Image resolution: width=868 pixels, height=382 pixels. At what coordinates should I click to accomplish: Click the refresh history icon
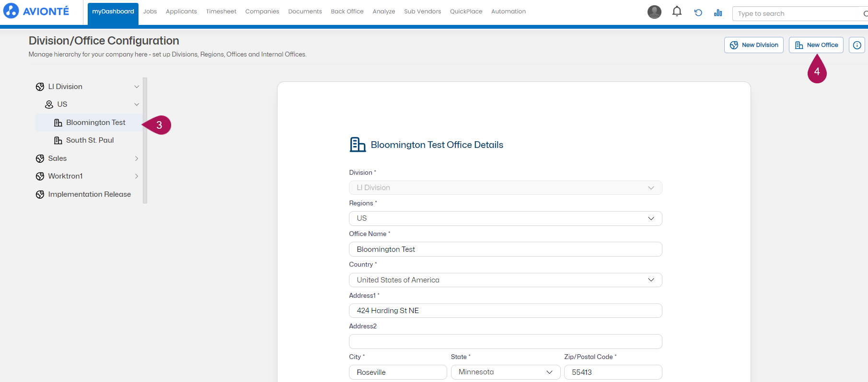coord(698,13)
